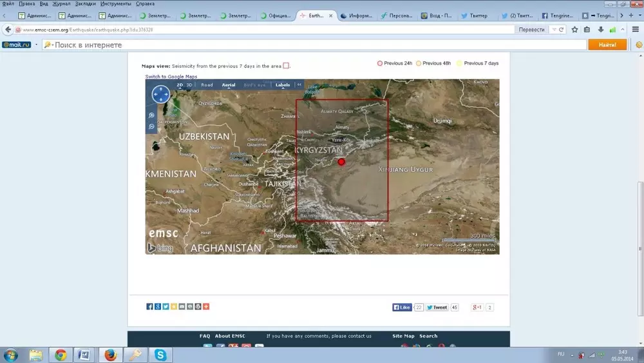Image resolution: width=644 pixels, height=363 pixels.
Task: Zoom in on the Bing map
Action: (x=152, y=115)
